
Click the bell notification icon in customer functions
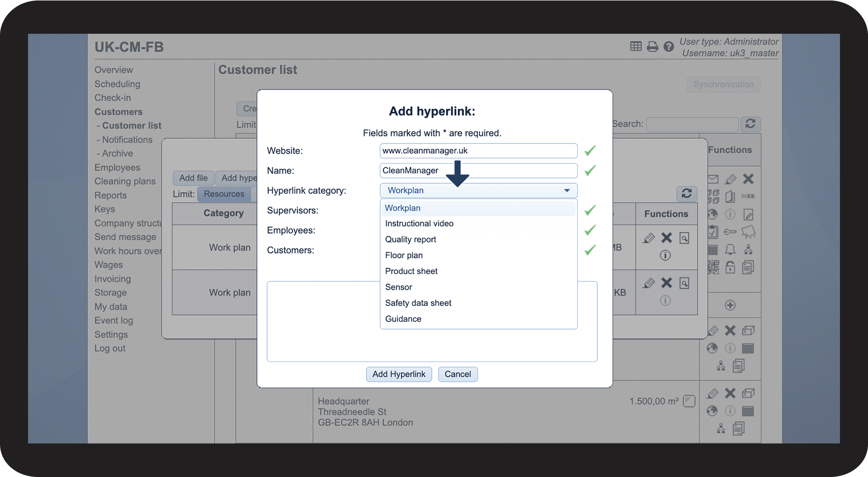tap(730, 250)
